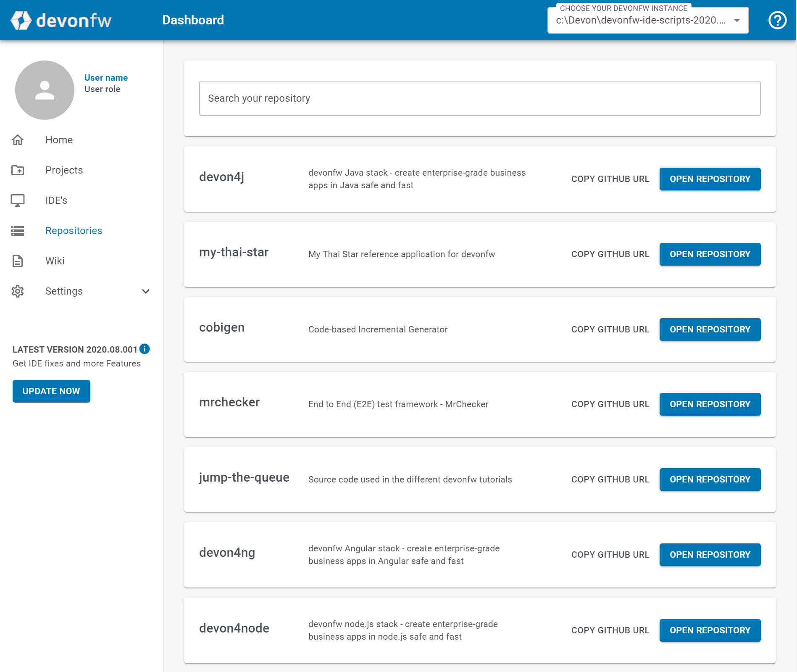
Task: Click the Wiki document icon
Action: tap(18, 261)
